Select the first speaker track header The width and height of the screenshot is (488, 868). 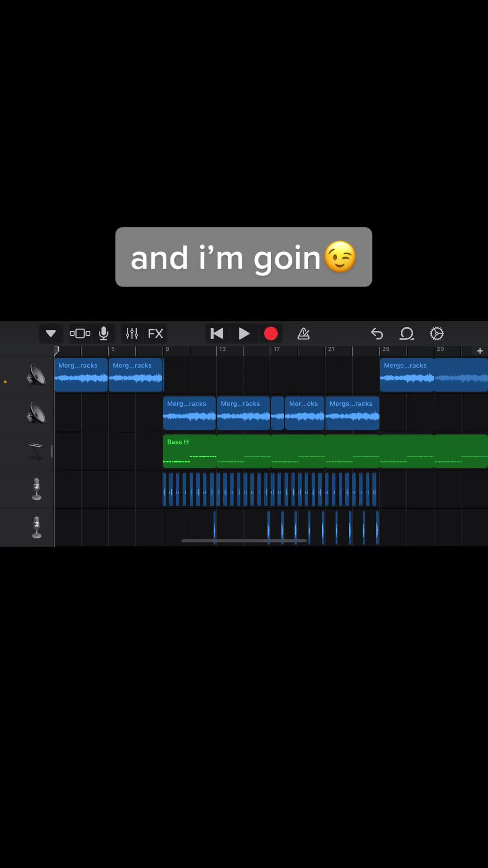click(36, 375)
